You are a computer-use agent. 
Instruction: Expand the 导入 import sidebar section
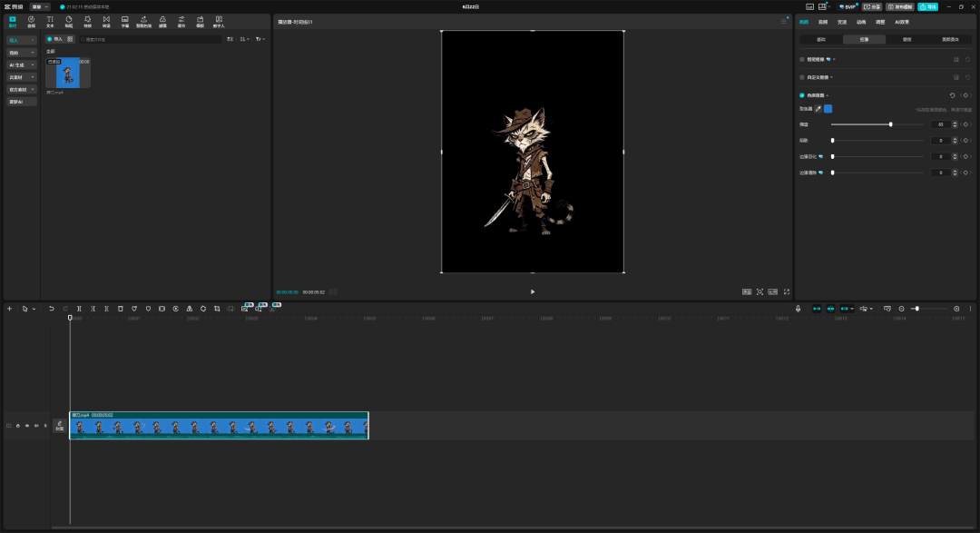[22, 40]
